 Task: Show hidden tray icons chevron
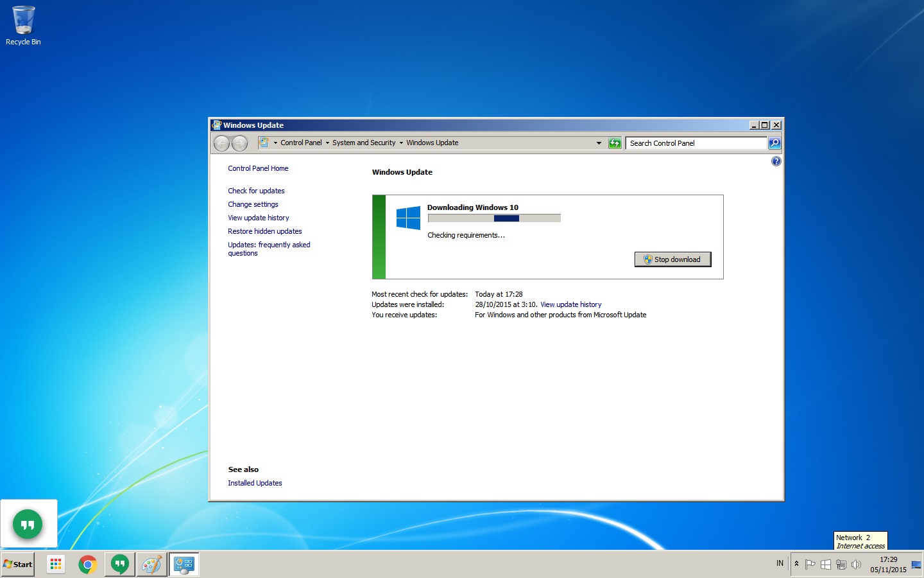tap(796, 564)
